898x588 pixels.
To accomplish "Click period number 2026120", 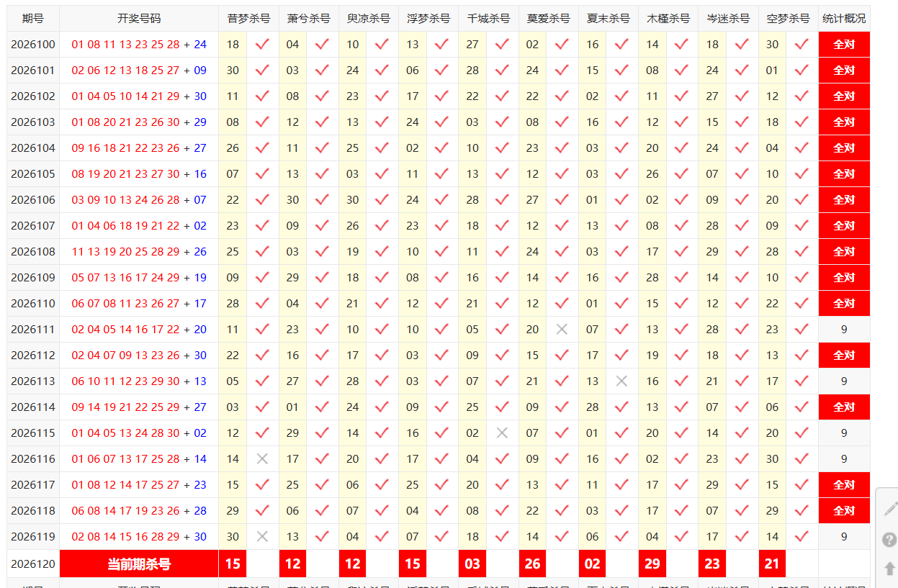I will click(33, 564).
